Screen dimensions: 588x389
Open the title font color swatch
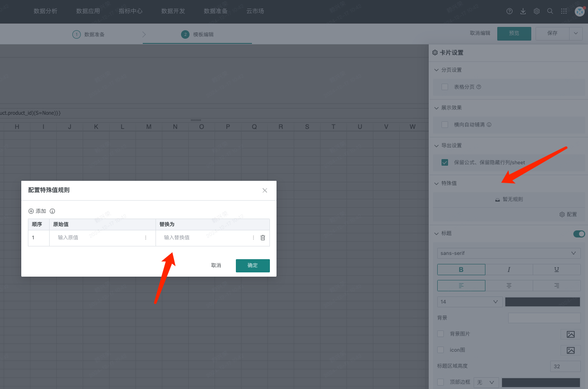(x=543, y=302)
